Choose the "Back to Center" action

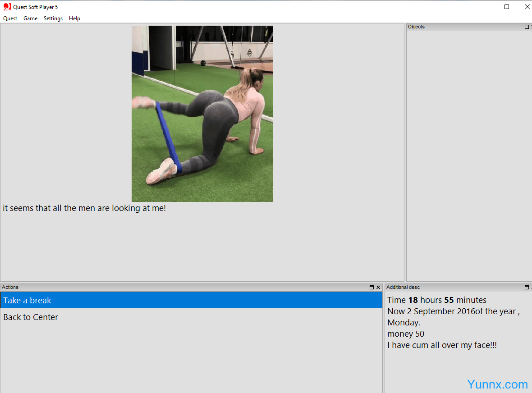tap(31, 317)
